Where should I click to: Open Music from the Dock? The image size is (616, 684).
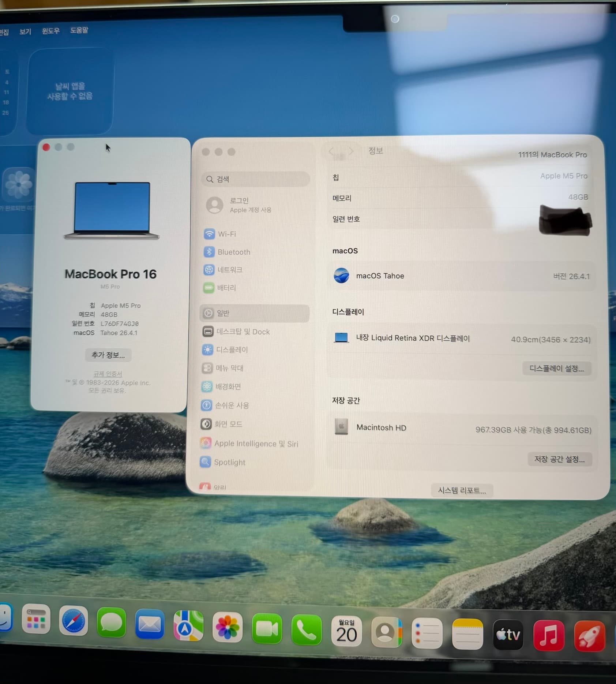point(549,636)
